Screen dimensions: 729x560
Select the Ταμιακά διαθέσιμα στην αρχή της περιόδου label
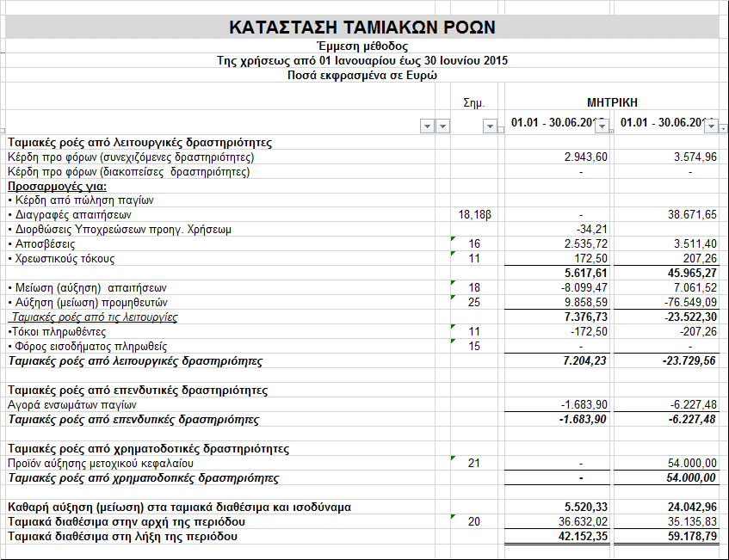pos(127,522)
